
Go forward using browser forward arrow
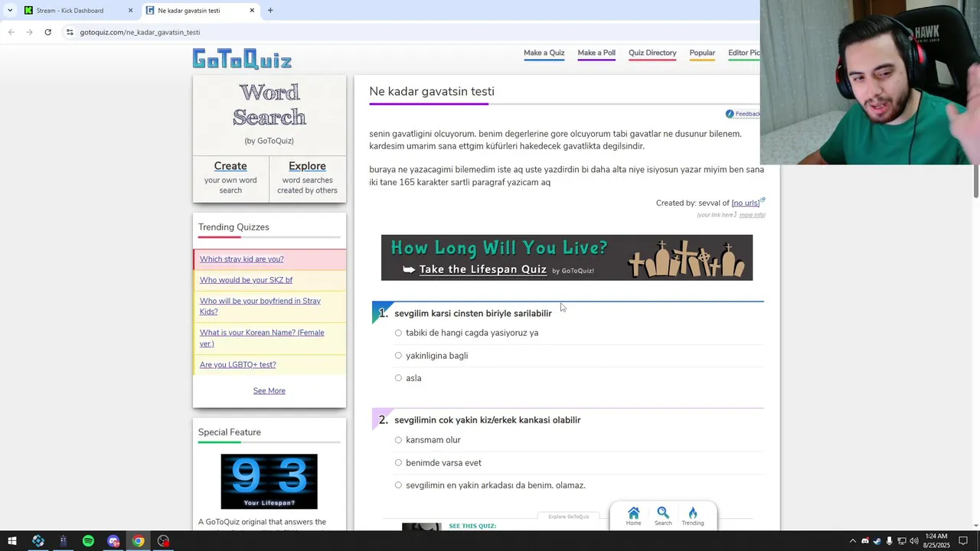coord(30,32)
